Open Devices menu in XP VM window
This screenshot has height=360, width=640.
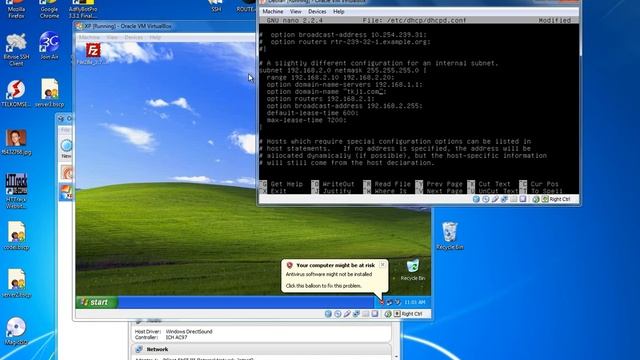(133, 37)
